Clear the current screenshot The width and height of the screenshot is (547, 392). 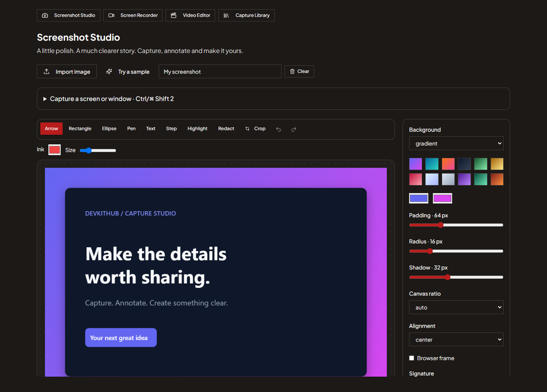click(x=299, y=71)
